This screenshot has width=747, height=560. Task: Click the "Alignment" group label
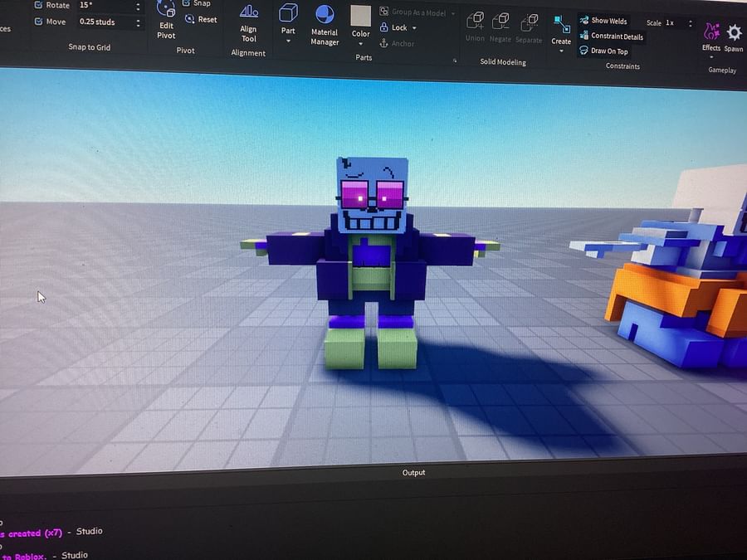[x=248, y=53]
